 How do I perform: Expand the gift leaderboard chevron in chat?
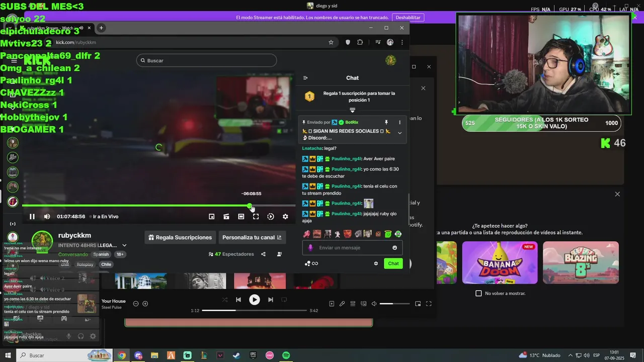(x=352, y=110)
